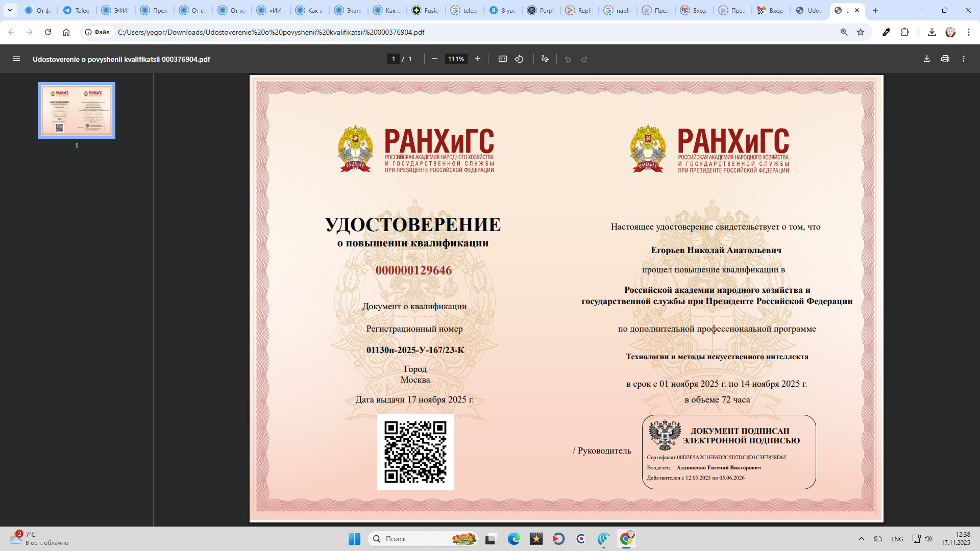Viewport: 980px width, 551px height.
Task: Launch Microsoft Edge from taskbar
Action: point(513,539)
